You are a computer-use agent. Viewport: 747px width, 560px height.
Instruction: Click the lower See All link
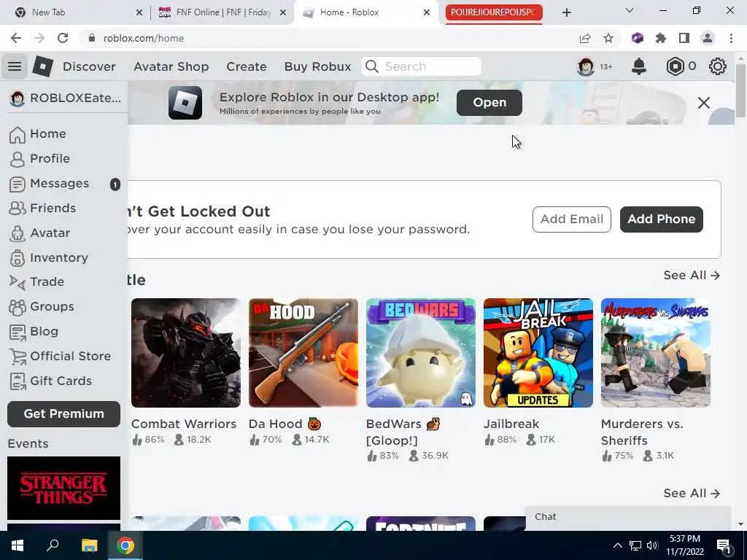coord(692,494)
